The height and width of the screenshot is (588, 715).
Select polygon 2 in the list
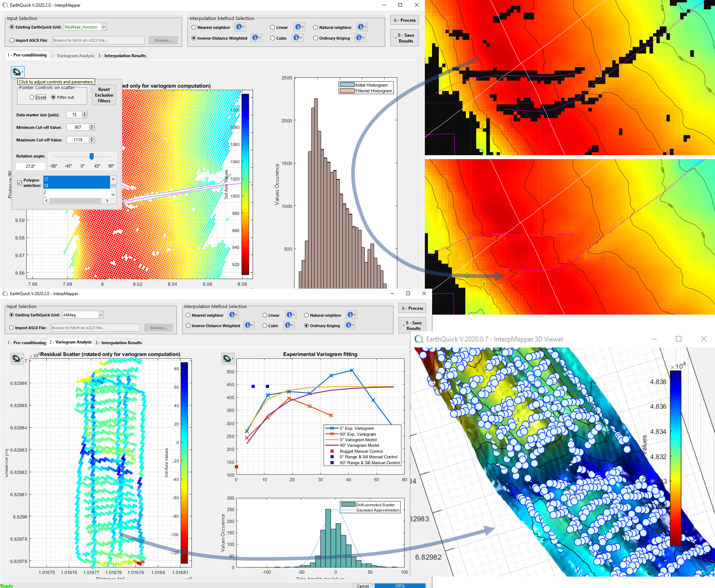(x=77, y=192)
